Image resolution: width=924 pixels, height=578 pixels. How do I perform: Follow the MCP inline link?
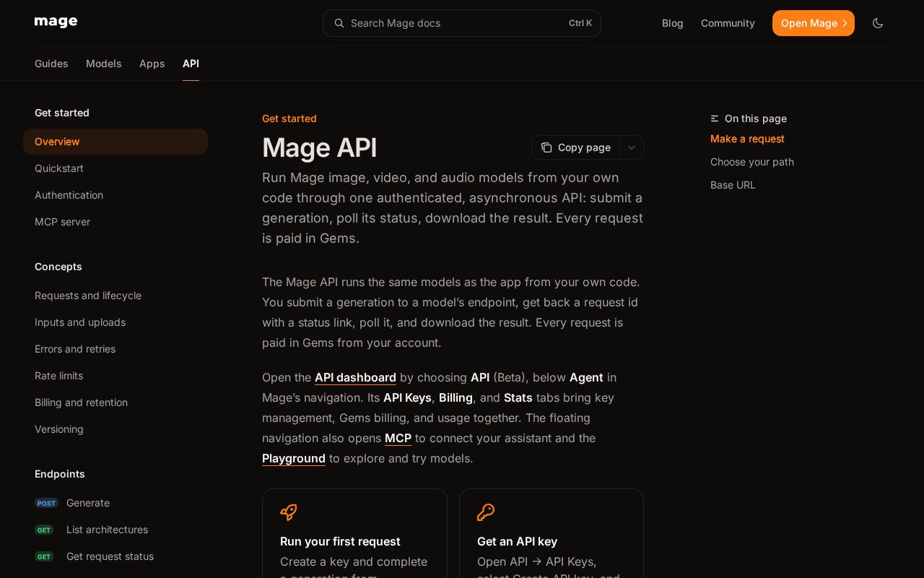point(398,438)
